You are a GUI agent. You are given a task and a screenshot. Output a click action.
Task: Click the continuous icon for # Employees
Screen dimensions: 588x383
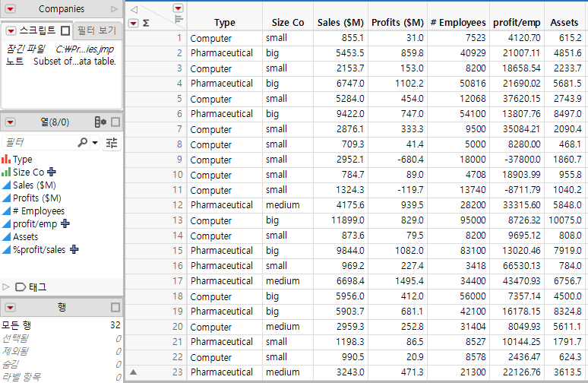pos(6,210)
